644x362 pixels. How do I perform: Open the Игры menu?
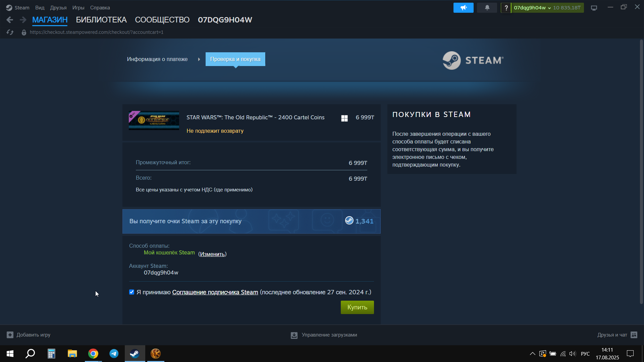click(x=78, y=8)
